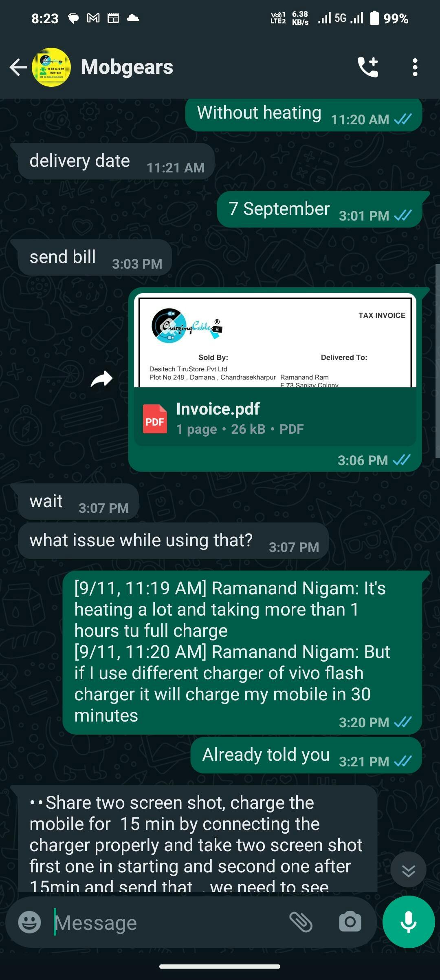Screen dimensions: 440x980
Task: Tap the Gmail notification icon in status bar
Action: pyautogui.click(x=93, y=18)
